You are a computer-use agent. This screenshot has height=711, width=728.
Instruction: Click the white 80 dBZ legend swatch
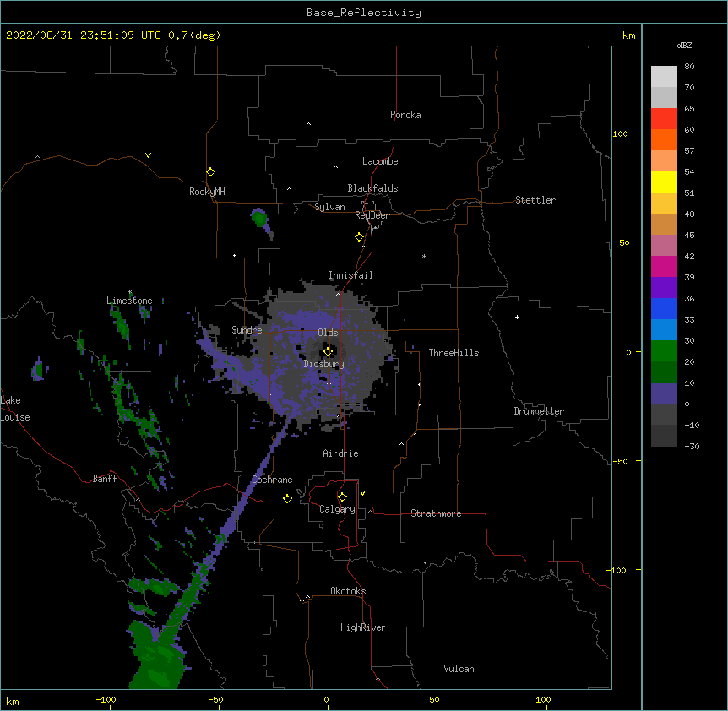coord(664,77)
